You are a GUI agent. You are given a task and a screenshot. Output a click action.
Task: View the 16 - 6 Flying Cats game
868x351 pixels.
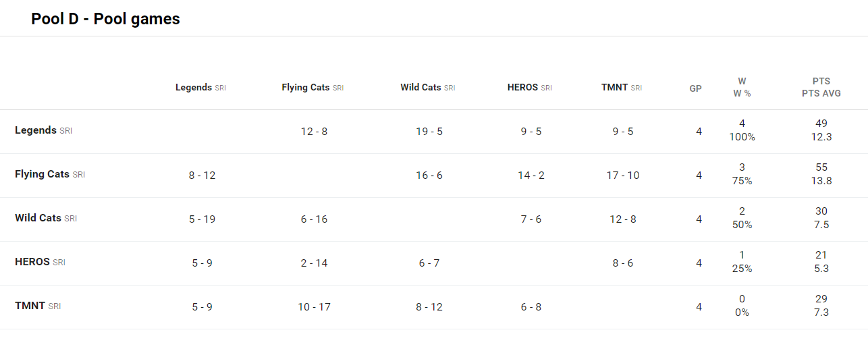(429, 175)
